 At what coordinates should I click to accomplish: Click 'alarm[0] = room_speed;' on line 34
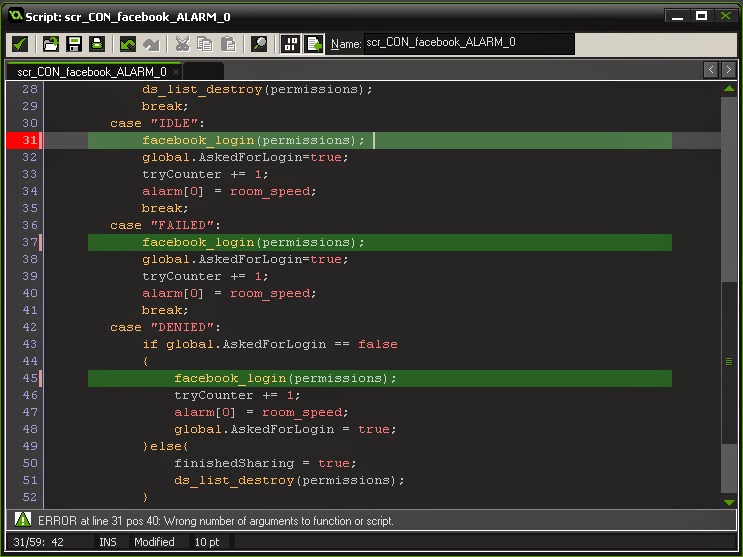(229, 192)
